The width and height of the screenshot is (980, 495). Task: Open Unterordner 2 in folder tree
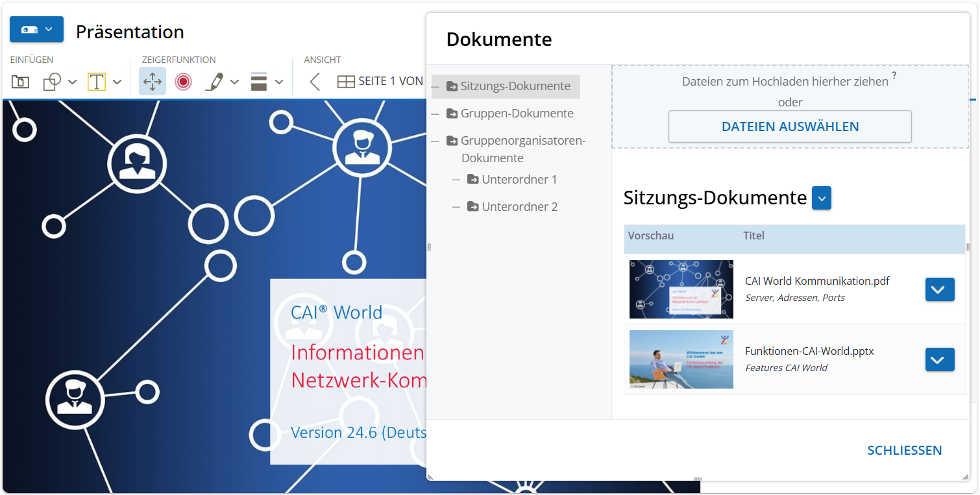(x=519, y=207)
